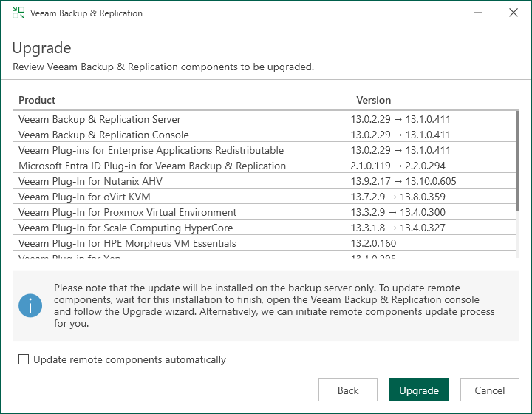Click the product list vertical scrollbar
Screen dimensions: 532x414
click(x=518, y=160)
